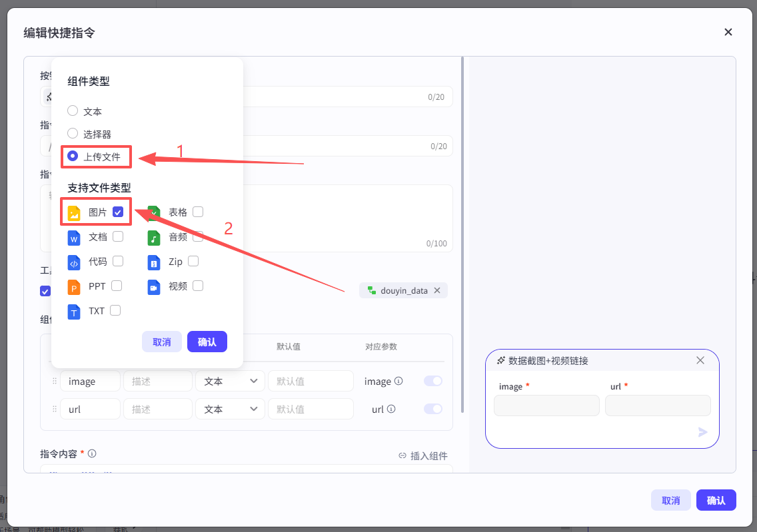The height and width of the screenshot is (532, 757).
Task: Click the image description (描述) field
Action: click(158, 382)
